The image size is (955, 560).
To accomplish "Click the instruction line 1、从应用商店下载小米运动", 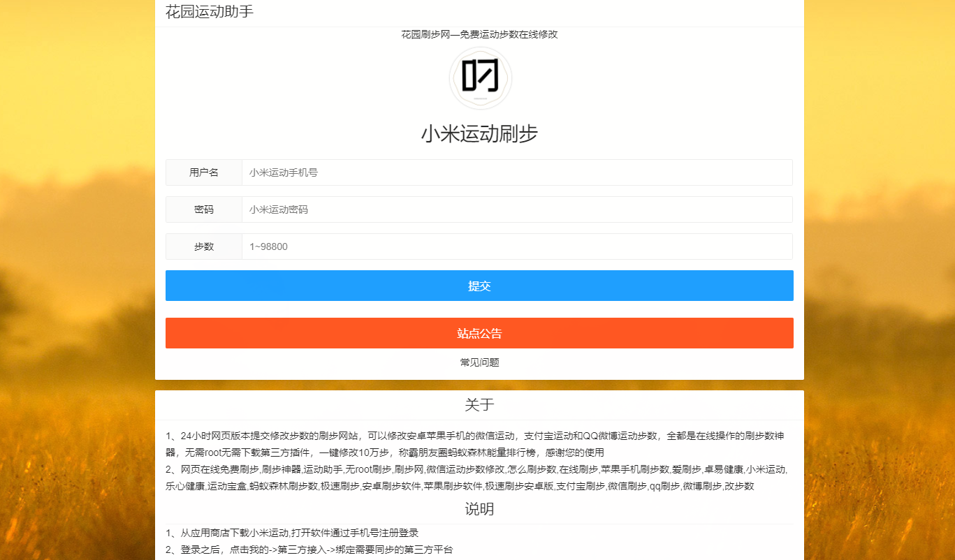I will point(292,533).
